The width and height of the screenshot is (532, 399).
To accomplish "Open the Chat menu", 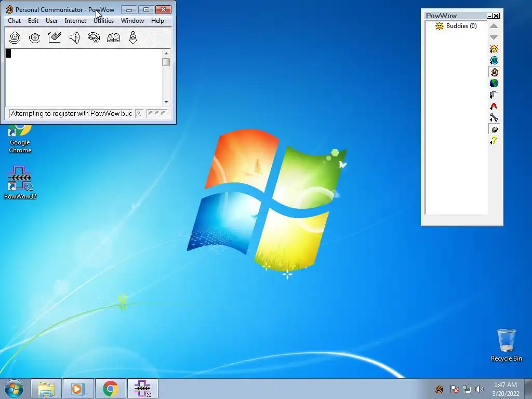I will [14, 21].
